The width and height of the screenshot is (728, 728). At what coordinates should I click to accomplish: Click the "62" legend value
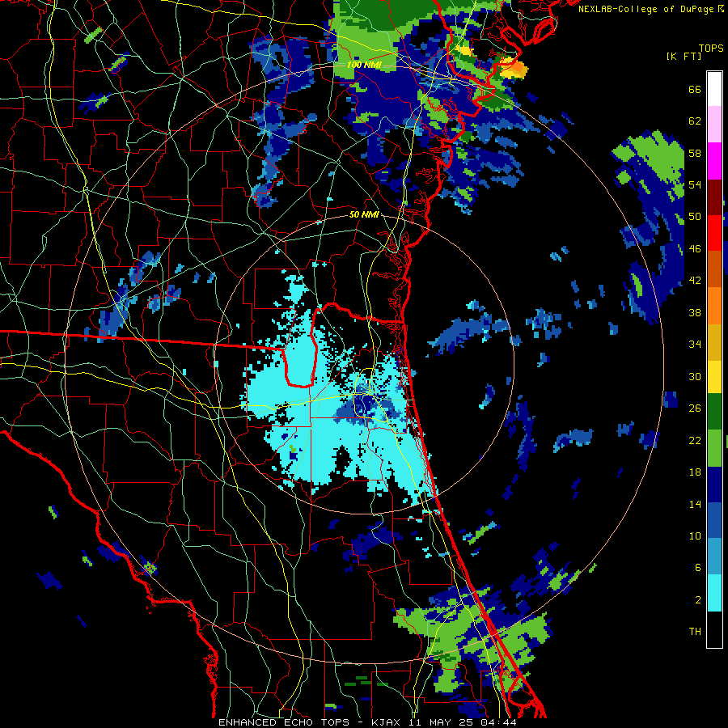point(695,121)
